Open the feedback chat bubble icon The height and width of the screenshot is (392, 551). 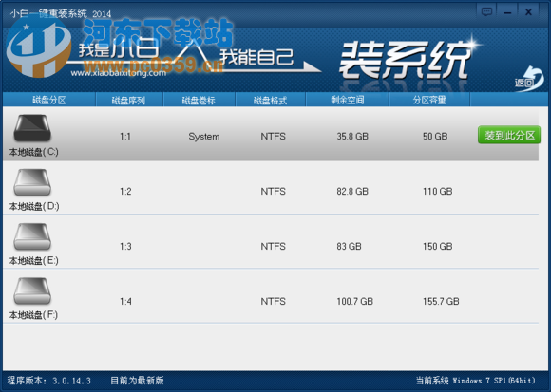click(486, 12)
